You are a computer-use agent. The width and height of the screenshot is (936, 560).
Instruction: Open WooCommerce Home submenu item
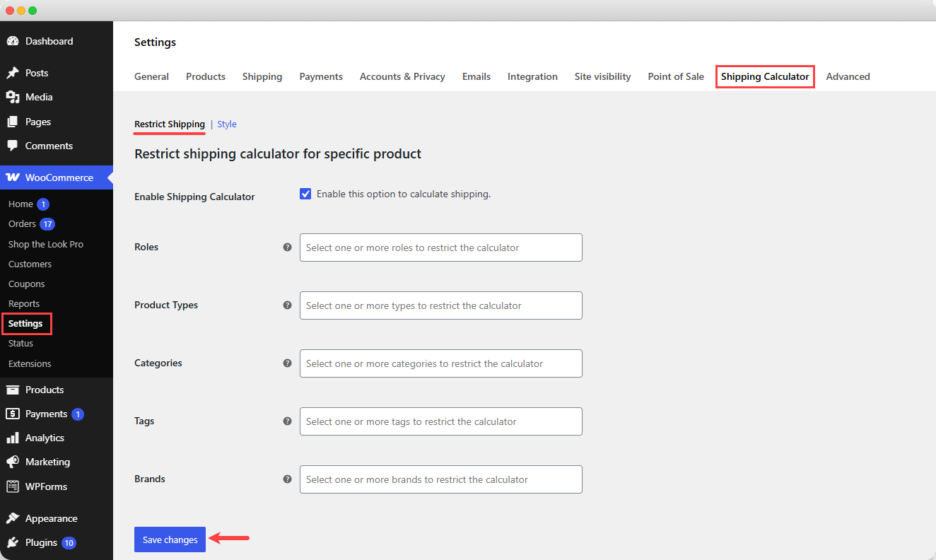coord(21,204)
